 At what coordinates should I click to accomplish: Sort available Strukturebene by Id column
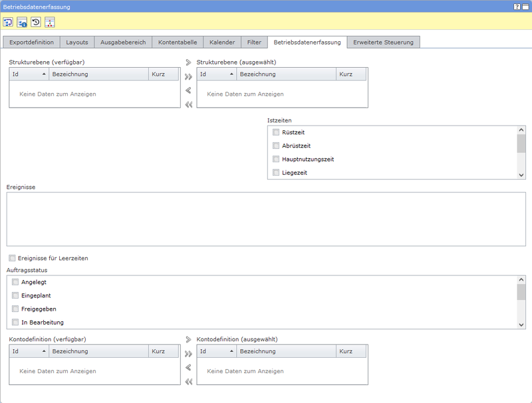(29, 74)
